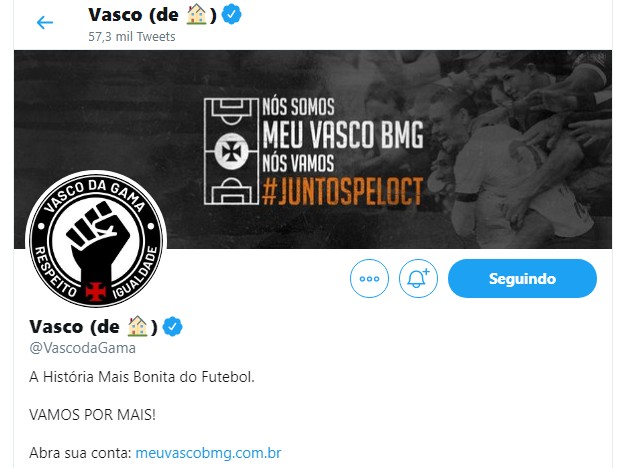Viewport: 623px width, 468px height.
Task: Click the football pitch graphic in the banner
Action: click(x=231, y=151)
